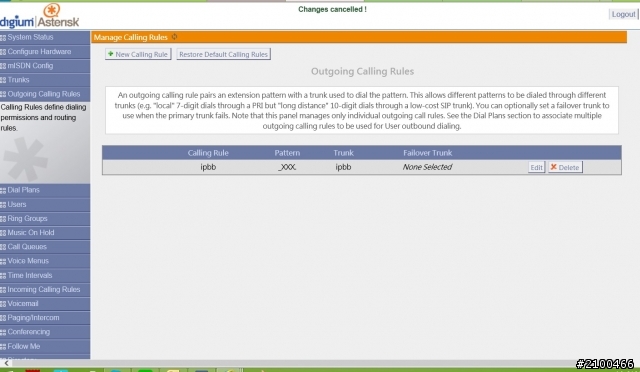Open Conferencing section

(x=45, y=332)
